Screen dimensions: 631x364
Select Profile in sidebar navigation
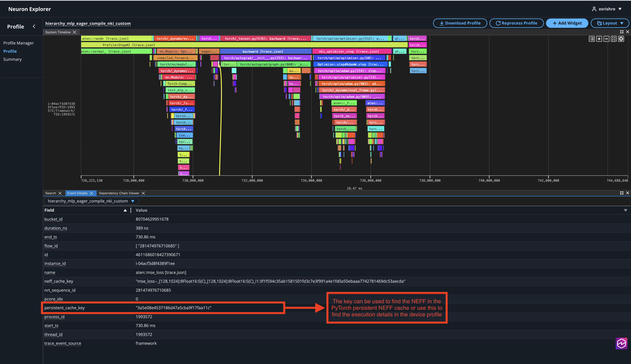click(10, 51)
